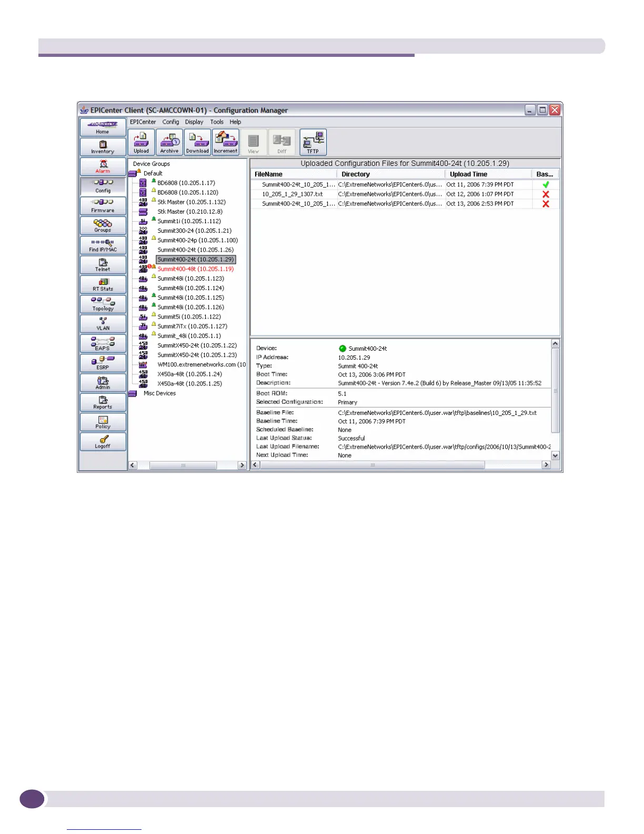The width and height of the screenshot is (644, 834).
Task: Select X450a-48t (10.205.1.25)
Action: click(x=190, y=384)
